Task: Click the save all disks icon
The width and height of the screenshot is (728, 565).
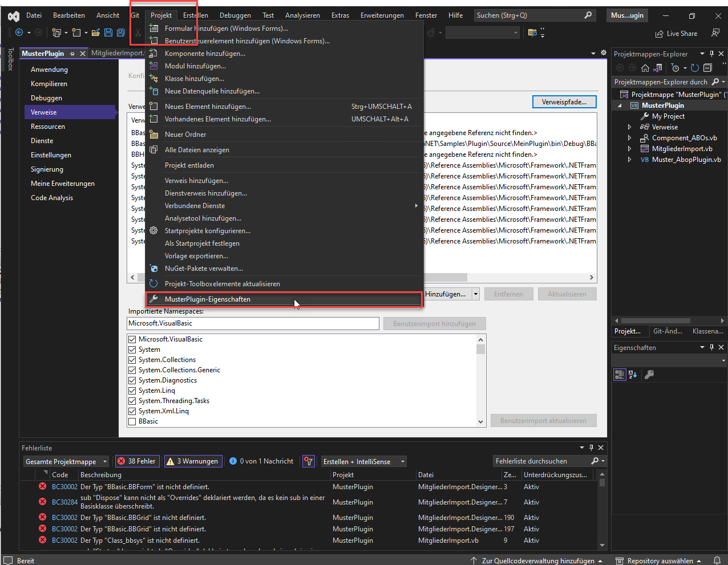Action: pos(121,33)
